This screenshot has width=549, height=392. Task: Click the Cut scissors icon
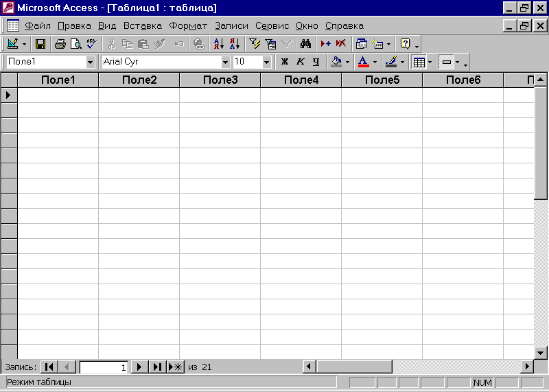[111, 44]
